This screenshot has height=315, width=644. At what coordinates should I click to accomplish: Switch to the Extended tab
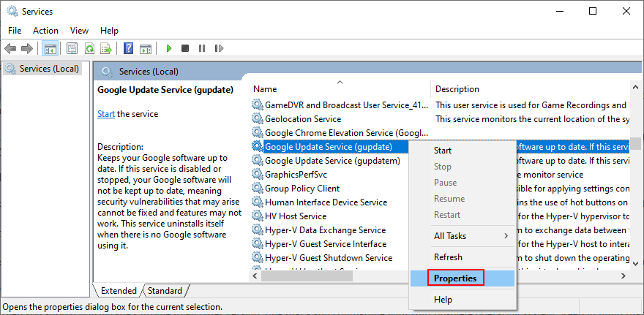click(x=119, y=291)
